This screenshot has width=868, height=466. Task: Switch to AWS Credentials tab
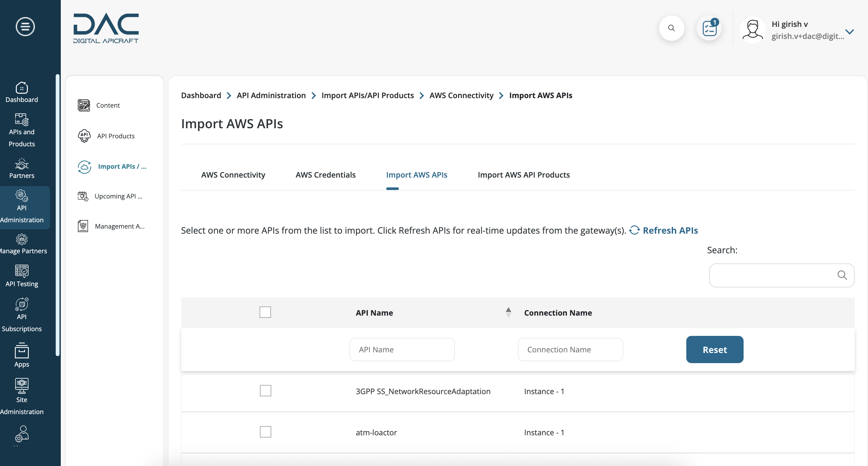tap(325, 175)
